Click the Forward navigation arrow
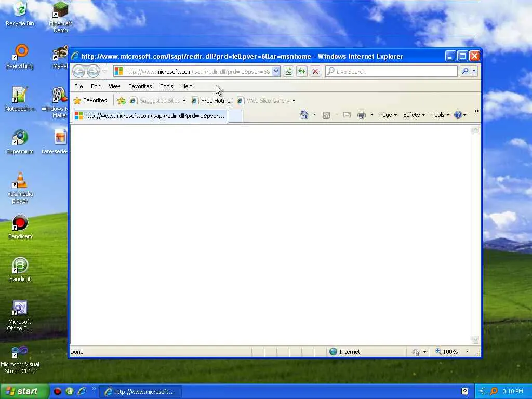Viewport: 532px width, 399px height. pos(93,72)
